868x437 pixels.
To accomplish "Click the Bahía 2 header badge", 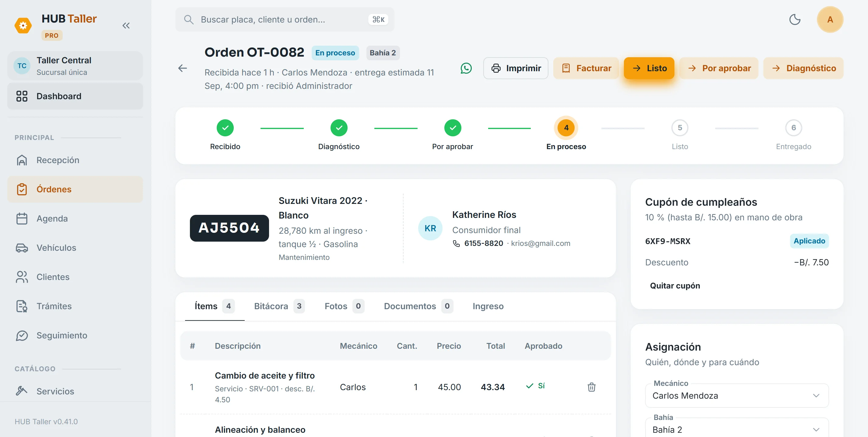I will (x=383, y=53).
